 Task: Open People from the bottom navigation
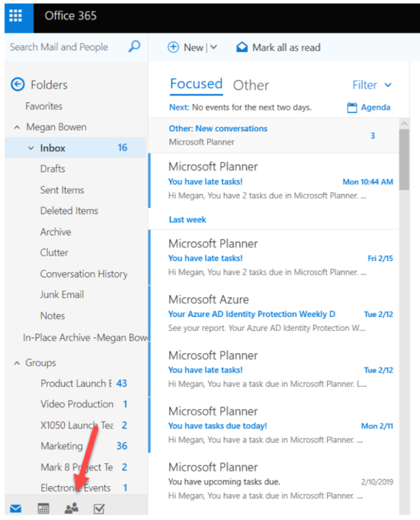point(72,508)
